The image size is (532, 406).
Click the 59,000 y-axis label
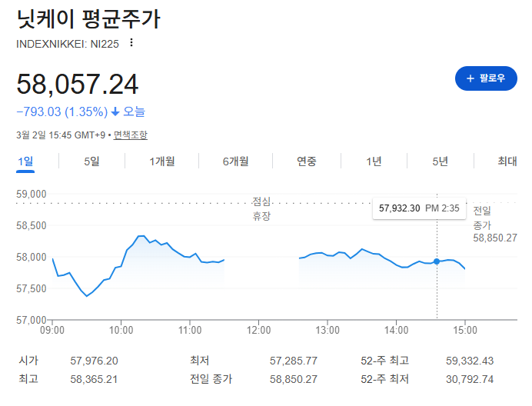tap(32, 195)
